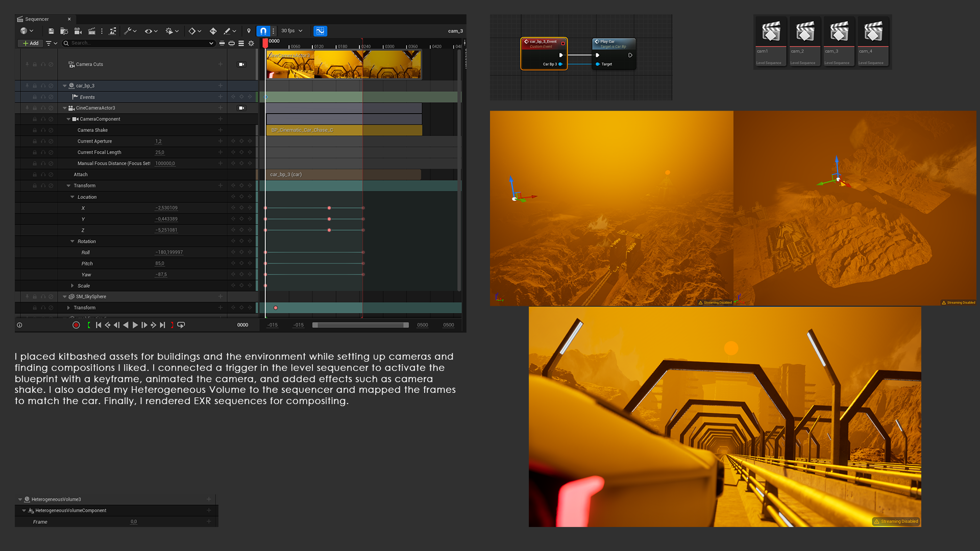Click the Save sequence icon

point(51,31)
